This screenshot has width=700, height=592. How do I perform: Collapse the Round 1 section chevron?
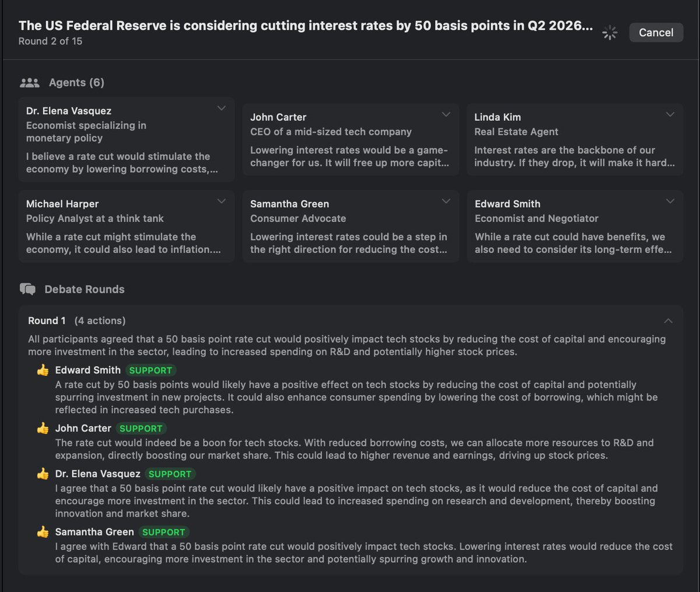668,321
